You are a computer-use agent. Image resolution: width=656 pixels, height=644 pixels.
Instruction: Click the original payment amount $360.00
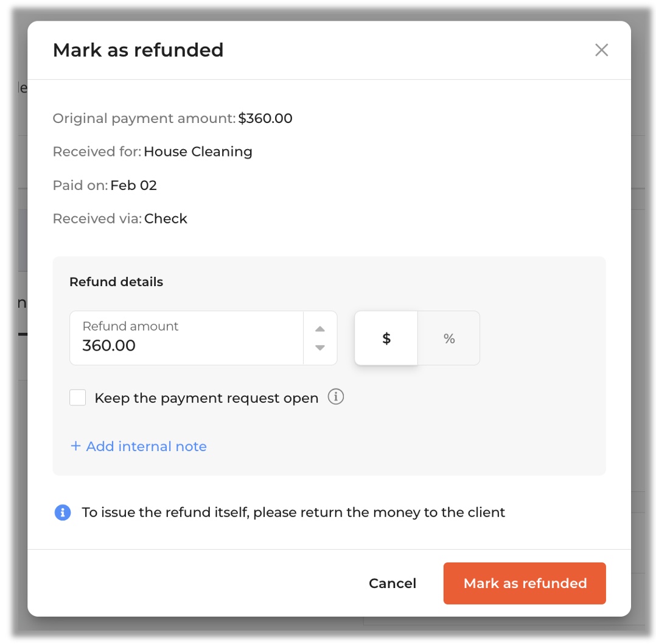click(265, 118)
